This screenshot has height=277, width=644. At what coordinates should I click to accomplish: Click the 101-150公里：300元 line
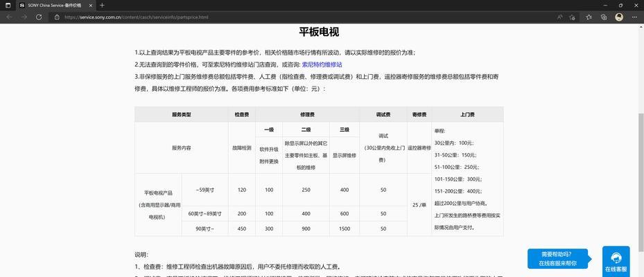458,179
